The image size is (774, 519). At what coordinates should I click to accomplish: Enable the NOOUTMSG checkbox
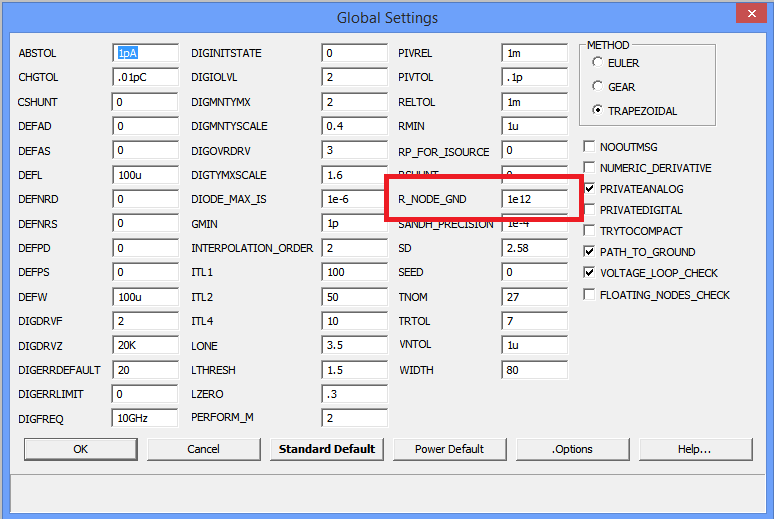coord(590,147)
